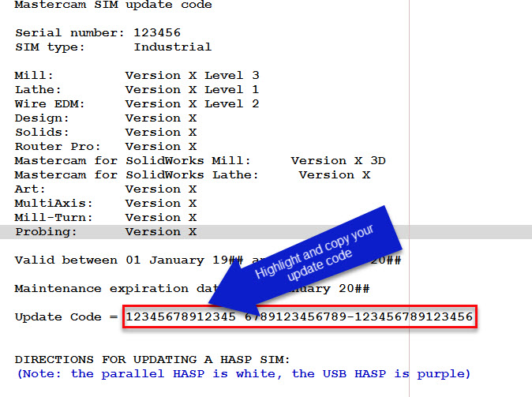The image size is (532, 397).
Task: Click the 'Design:' label
Action: 42,118
